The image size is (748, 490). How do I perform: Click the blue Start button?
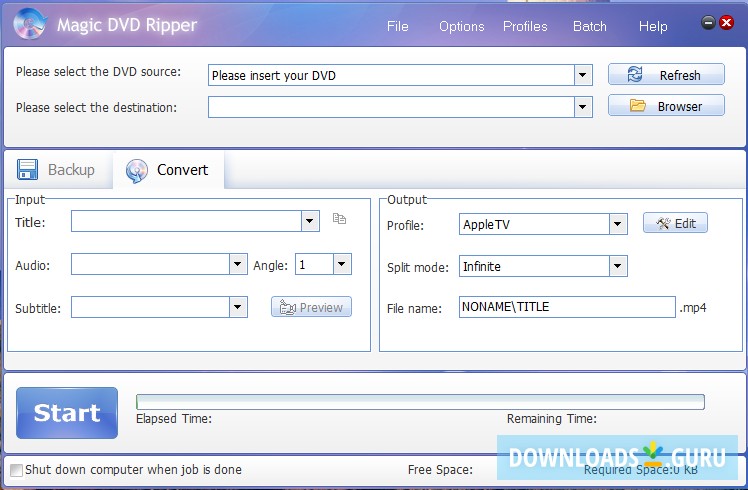(67, 413)
